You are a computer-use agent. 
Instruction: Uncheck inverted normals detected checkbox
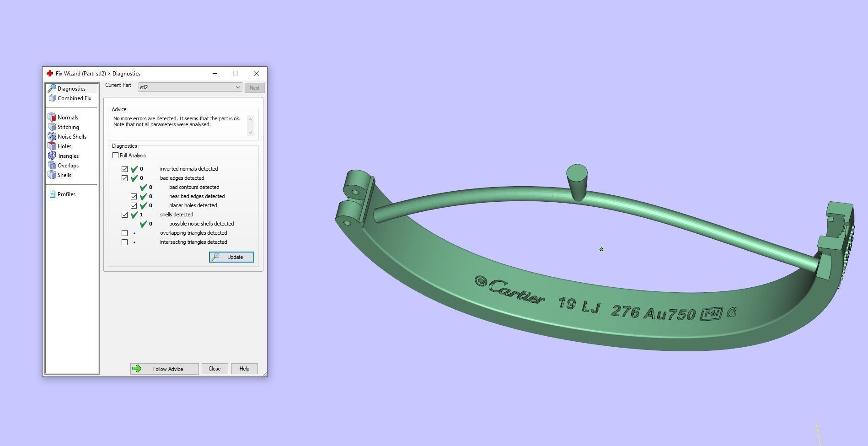point(124,169)
